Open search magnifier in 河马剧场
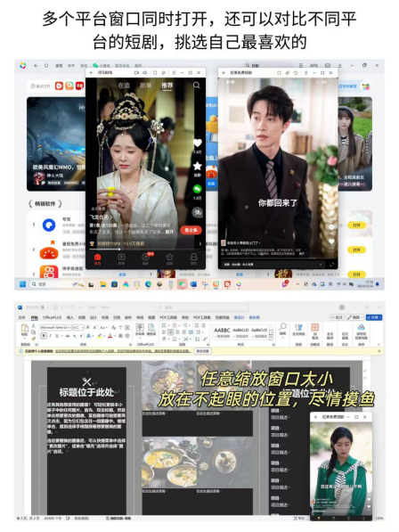The height and width of the screenshot is (532, 399). [x=197, y=86]
